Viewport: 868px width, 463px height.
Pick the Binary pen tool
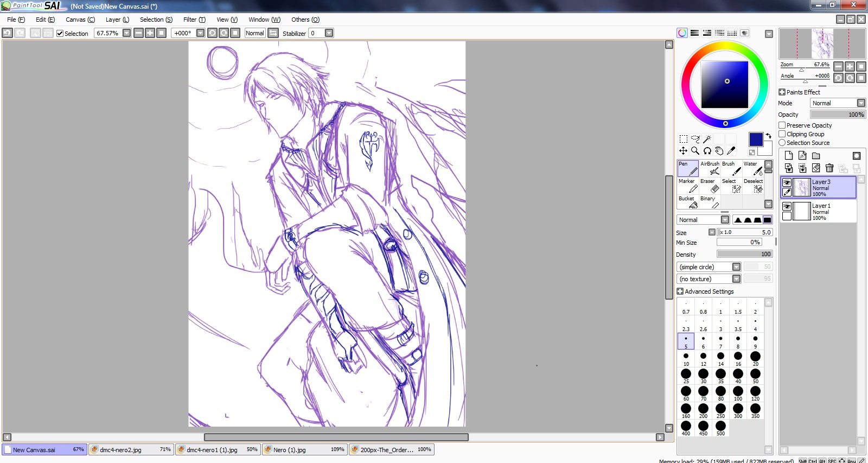[x=710, y=202]
